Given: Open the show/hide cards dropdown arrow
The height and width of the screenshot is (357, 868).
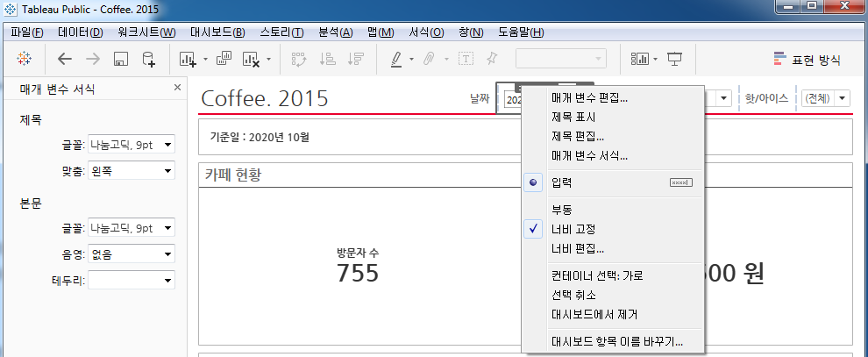Looking at the screenshot, I should 656,60.
